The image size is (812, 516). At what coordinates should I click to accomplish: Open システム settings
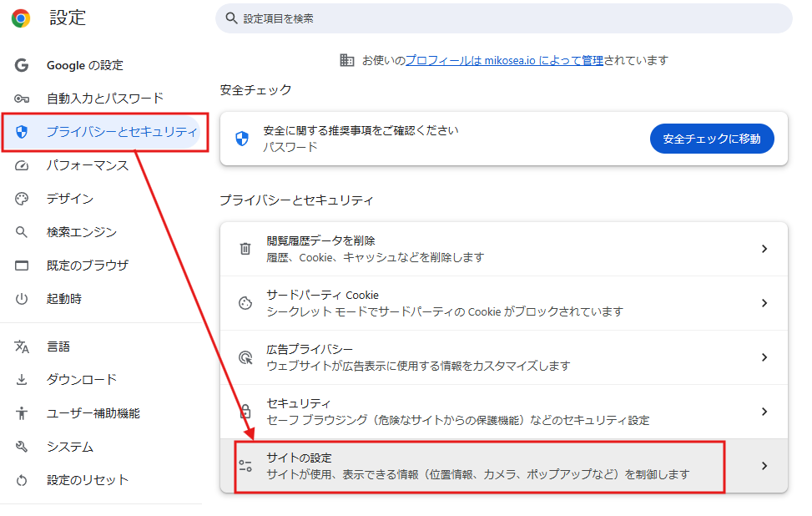point(70,447)
